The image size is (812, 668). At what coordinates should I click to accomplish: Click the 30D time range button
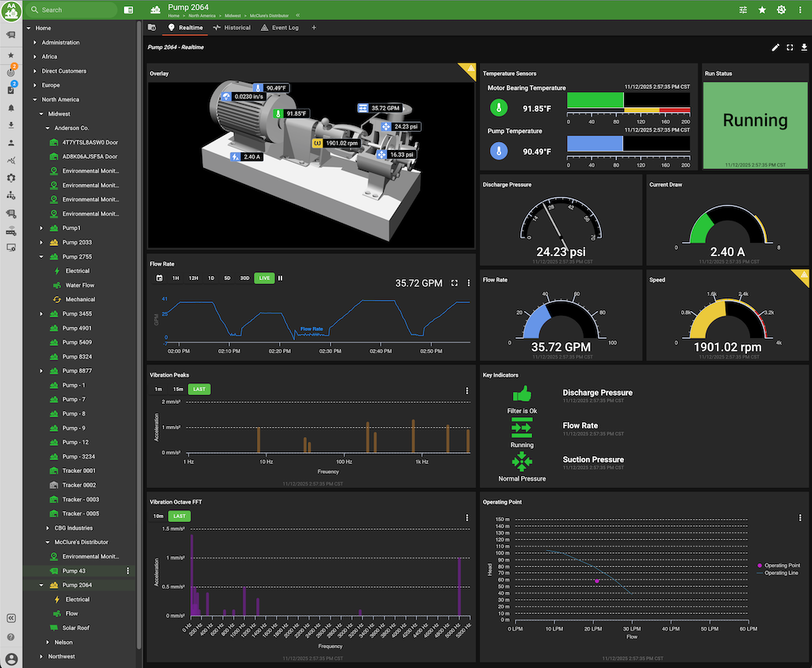(x=245, y=278)
